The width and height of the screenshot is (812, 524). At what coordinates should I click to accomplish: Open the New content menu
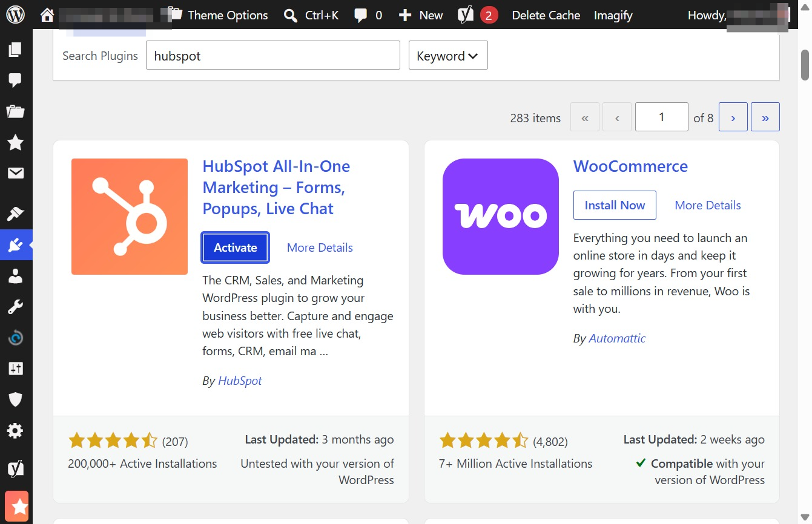coord(421,15)
